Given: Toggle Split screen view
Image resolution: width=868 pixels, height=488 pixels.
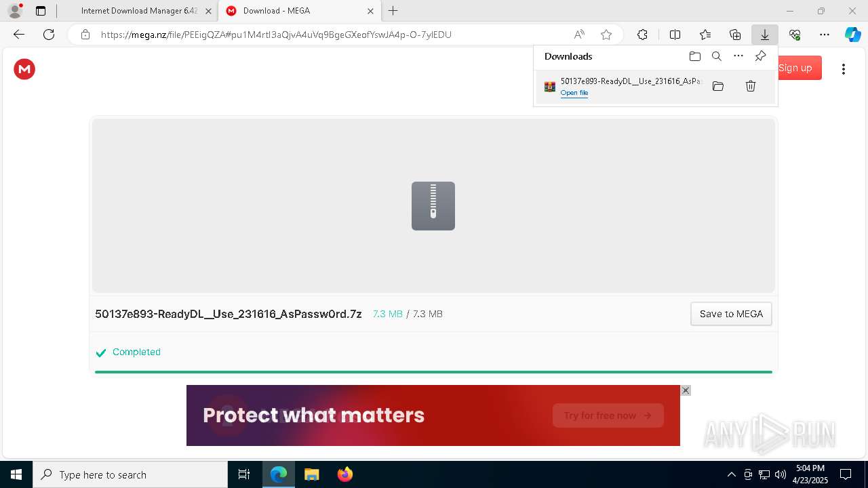Looking at the screenshot, I should [675, 35].
